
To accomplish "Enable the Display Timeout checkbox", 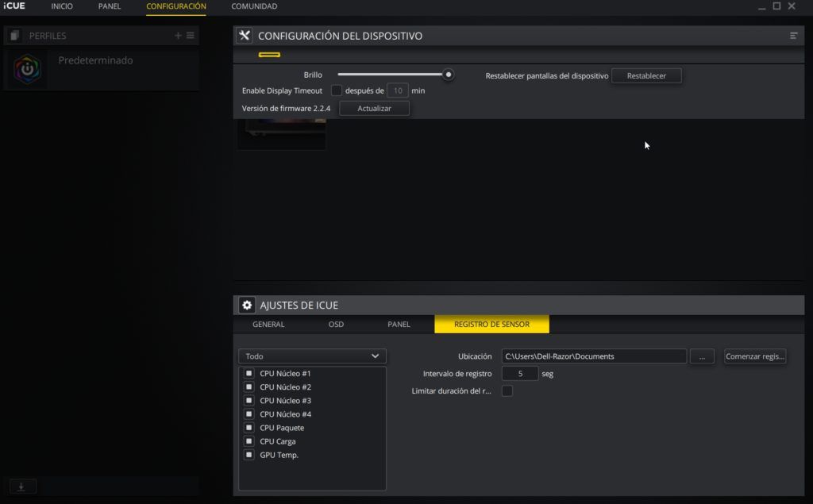I will pos(337,90).
